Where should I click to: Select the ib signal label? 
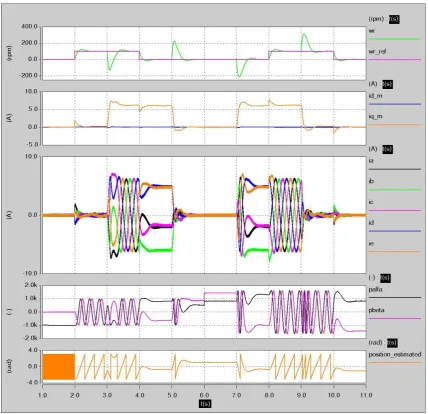[371, 181]
